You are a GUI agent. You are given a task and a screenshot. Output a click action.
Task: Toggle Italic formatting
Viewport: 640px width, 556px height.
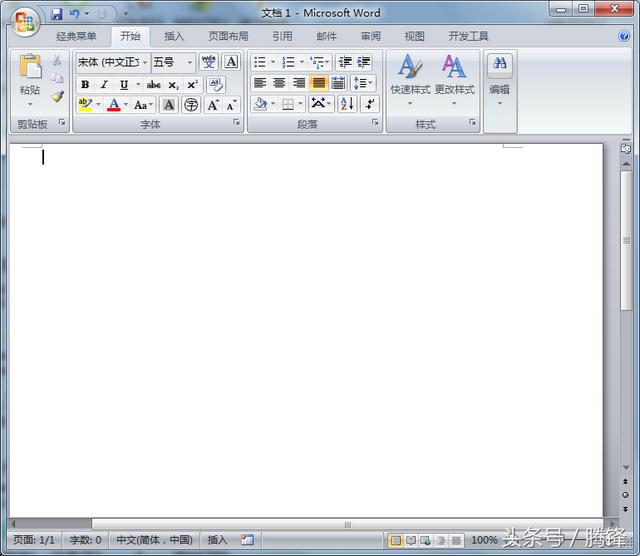[x=103, y=85]
